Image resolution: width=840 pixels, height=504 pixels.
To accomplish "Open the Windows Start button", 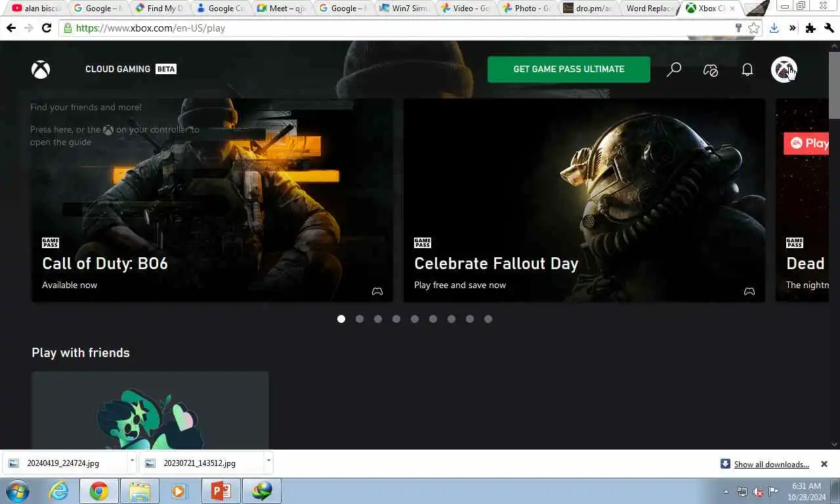I will coord(18,491).
